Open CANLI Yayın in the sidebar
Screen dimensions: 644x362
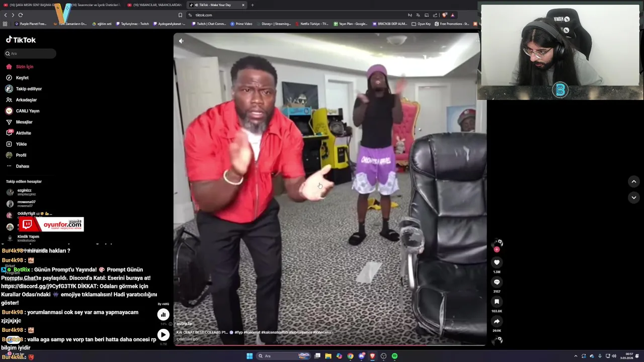pyautogui.click(x=23, y=111)
